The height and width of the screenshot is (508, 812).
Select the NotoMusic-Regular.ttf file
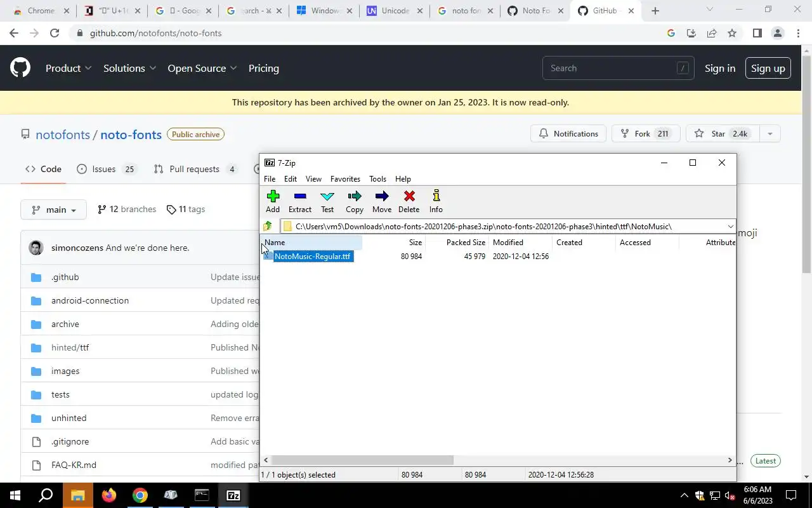312,257
